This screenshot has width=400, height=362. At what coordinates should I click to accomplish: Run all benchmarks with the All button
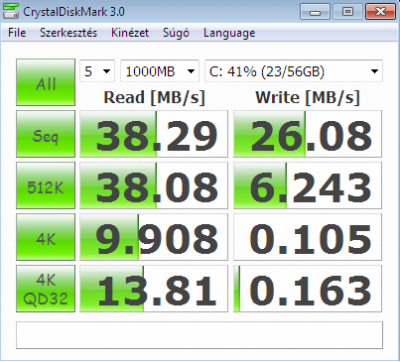point(46,82)
